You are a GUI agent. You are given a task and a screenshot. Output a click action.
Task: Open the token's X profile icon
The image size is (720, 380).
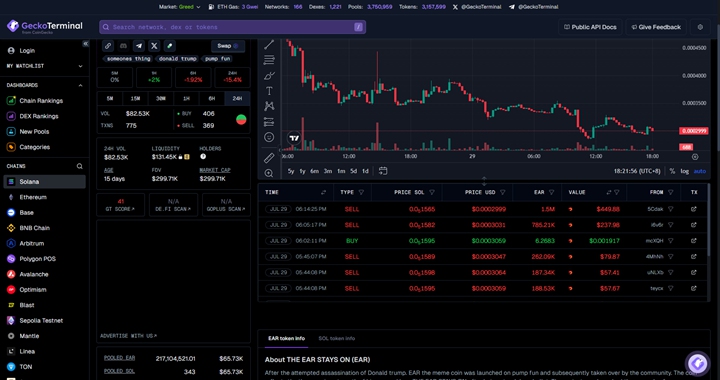click(x=154, y=46)
